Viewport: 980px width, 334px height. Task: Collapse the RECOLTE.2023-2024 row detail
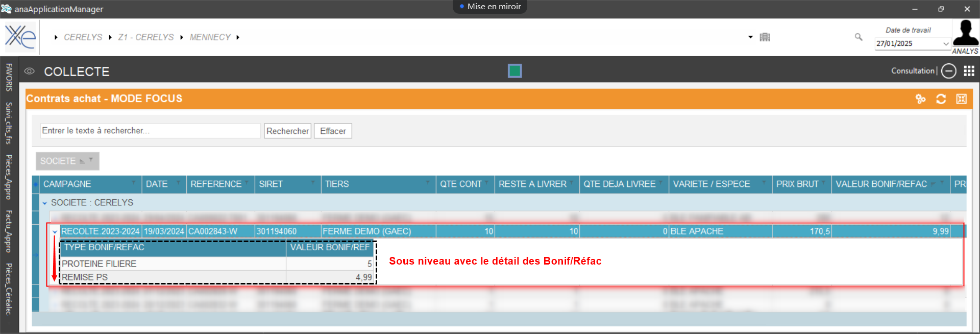(55, 232)
